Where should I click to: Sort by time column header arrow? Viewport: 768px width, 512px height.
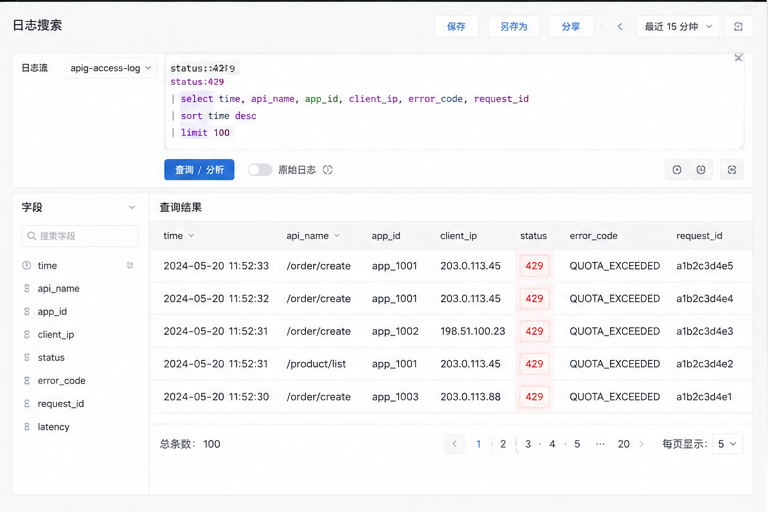coord(192,236)
